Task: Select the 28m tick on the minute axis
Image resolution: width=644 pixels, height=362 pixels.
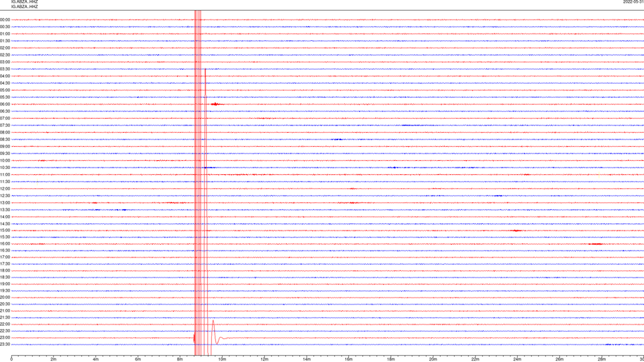Action: [x=602, y=359]
